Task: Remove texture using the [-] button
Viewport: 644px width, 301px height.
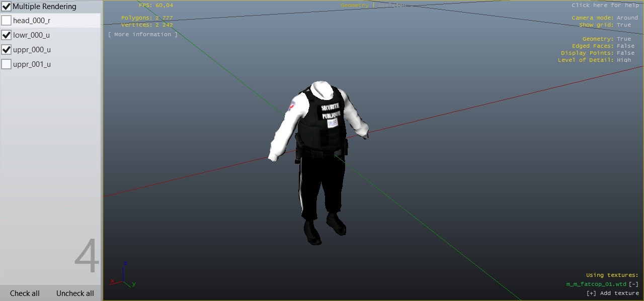Action: pos(634,284)
